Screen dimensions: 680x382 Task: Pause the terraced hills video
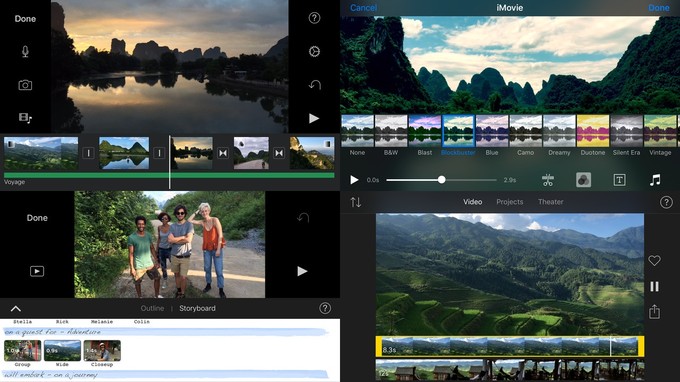pos(654,286)
